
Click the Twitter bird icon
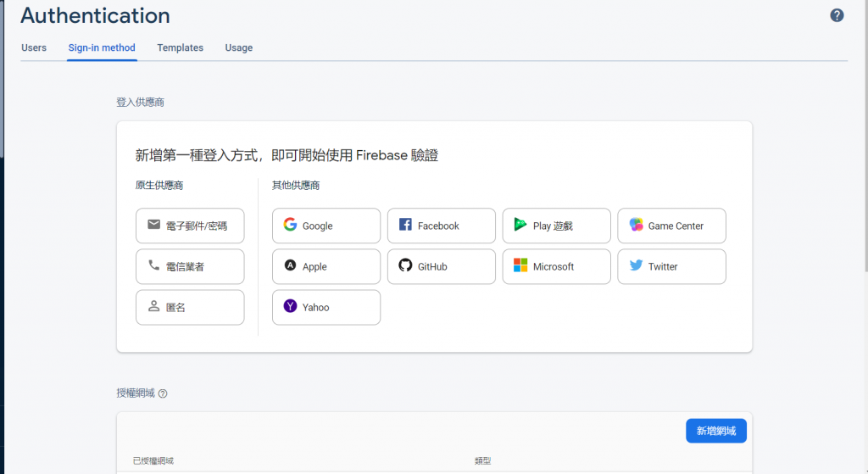point(636,265)
